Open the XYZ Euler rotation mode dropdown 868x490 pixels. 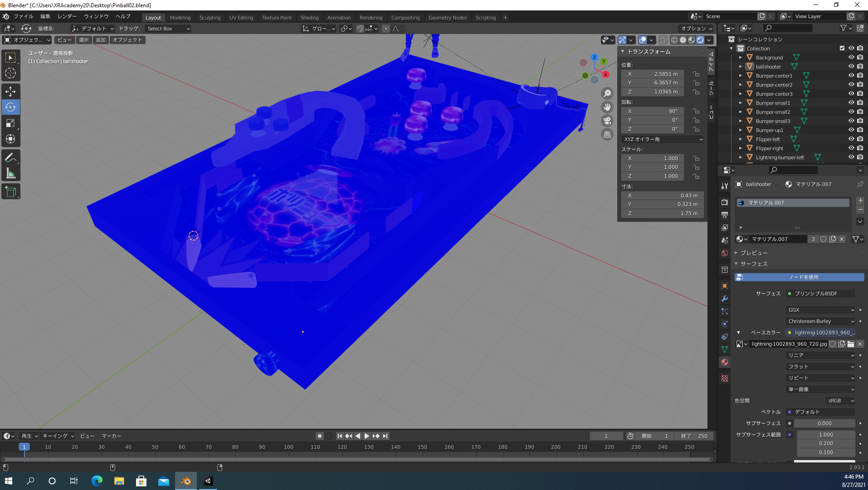663,139
